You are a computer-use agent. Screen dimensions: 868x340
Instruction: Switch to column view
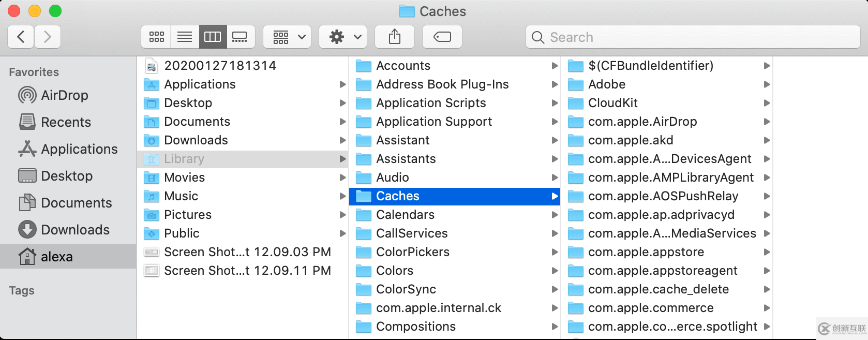[x=213, y=37]
